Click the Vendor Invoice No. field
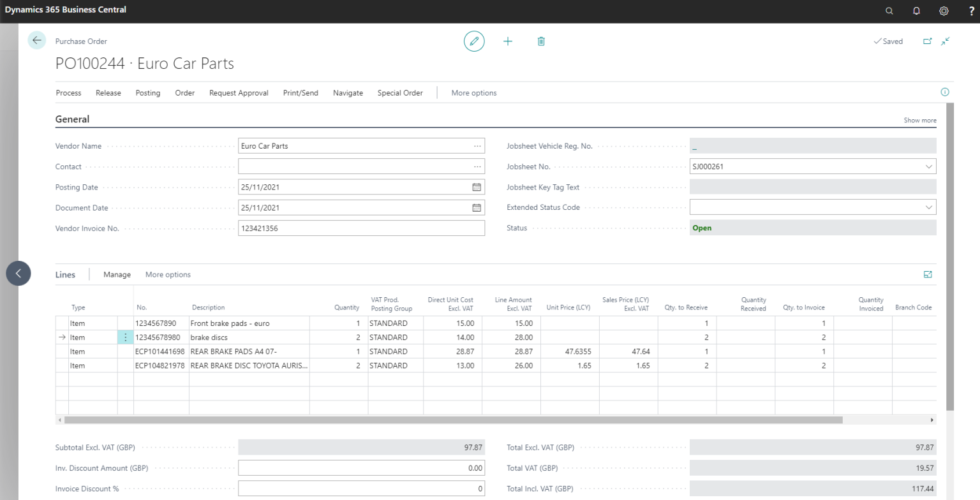Viewport: 980px width, 500px height. (361, 228)
